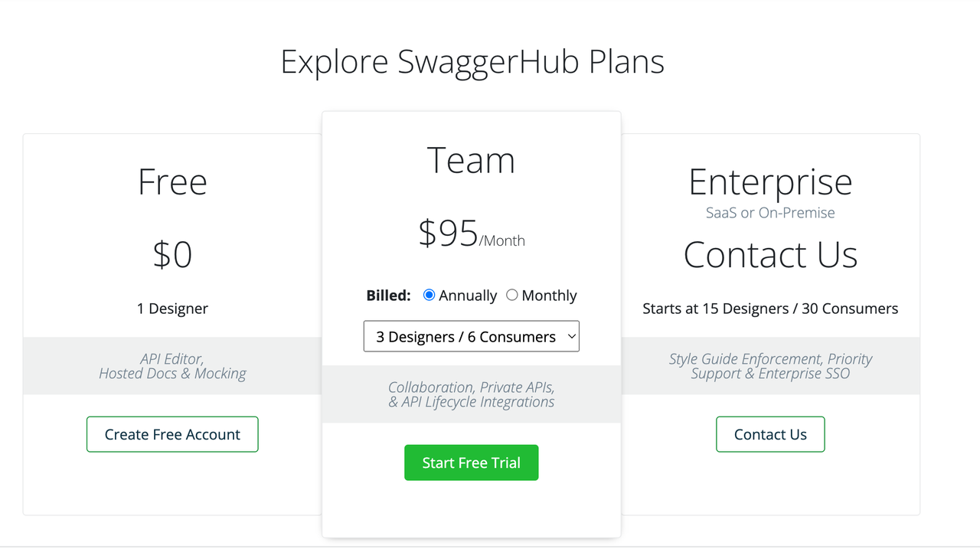
Task: Click the API Editor, Hosted Docs & Mocking description
Action: pos(172,366)
